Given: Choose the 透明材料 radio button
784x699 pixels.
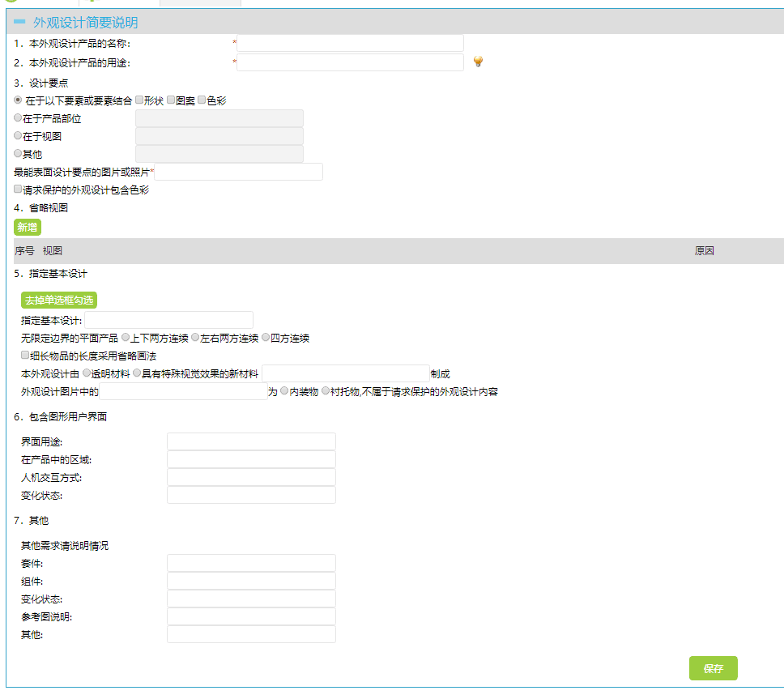Looking at the screenshot, I should pos(87,373).
